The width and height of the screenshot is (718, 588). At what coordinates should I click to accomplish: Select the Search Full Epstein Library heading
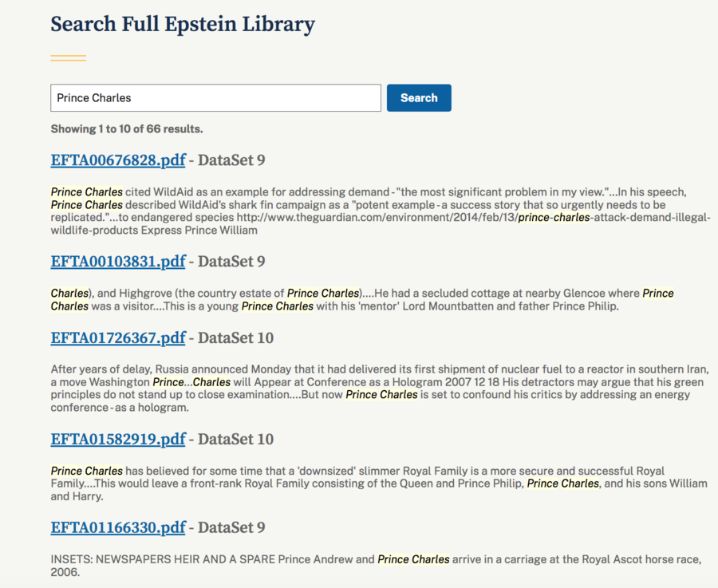[182, 24]
